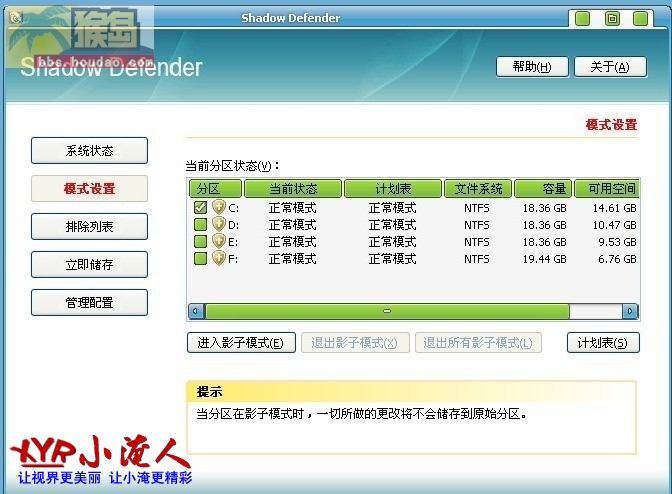Select the C: drive label
The width and height of the screenshot is (672, 494).
tap(234, 208)
